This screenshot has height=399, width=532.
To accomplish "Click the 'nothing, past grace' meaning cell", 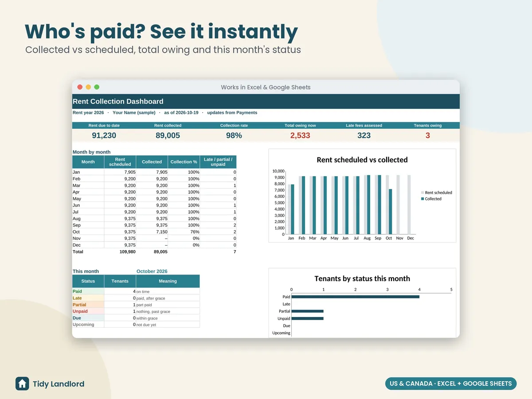I will [168, 312].
